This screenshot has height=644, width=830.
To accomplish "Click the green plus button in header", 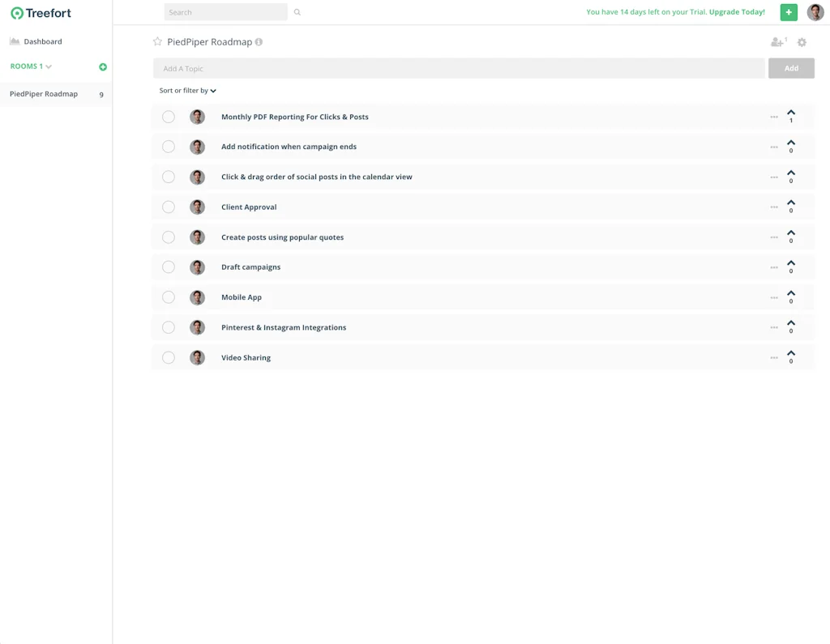I will click(x=788, y=12).
